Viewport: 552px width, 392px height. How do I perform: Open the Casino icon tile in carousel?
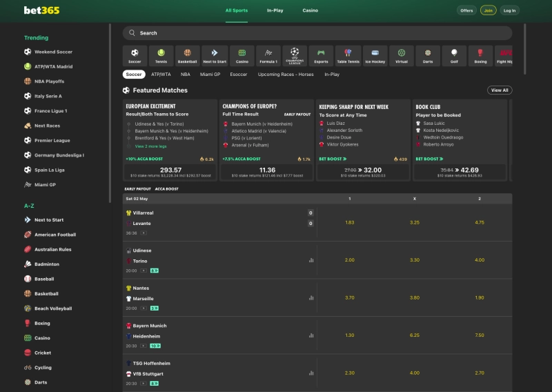(x=242, y=56)
